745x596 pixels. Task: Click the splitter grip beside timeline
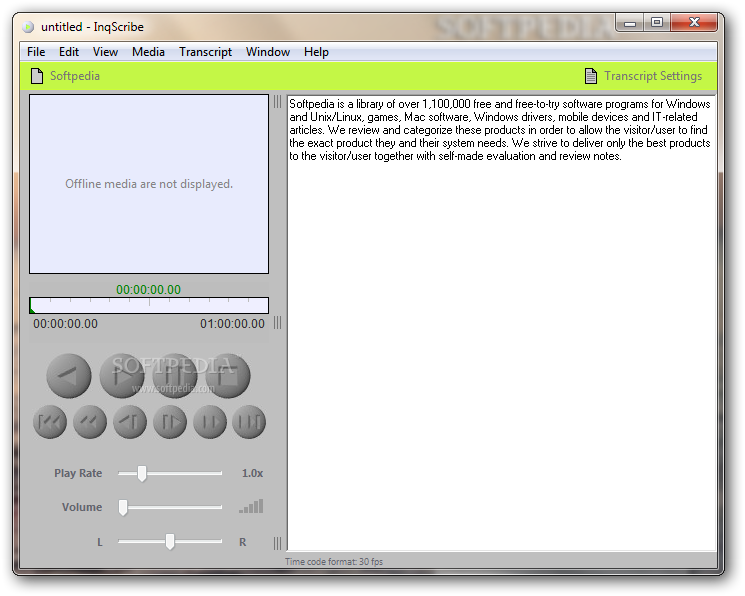[277, 323]
